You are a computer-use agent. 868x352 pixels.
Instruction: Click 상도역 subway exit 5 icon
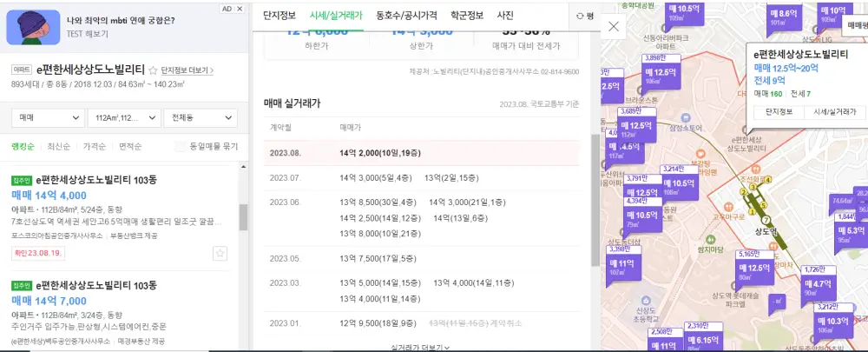click(x=763, y=206)
